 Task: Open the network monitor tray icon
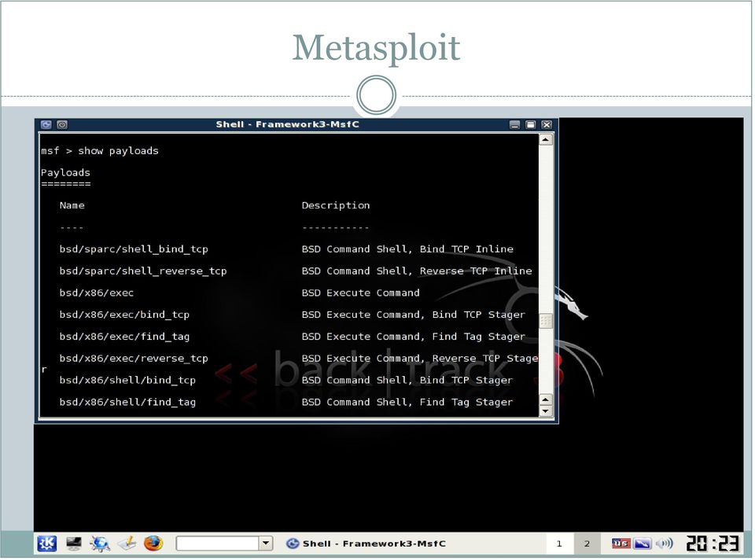[x=642, y=543]
